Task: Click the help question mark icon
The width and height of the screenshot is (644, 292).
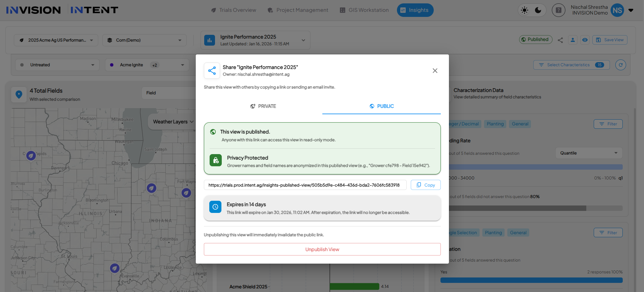Action: pyautogui.click(x=558, y=10)
